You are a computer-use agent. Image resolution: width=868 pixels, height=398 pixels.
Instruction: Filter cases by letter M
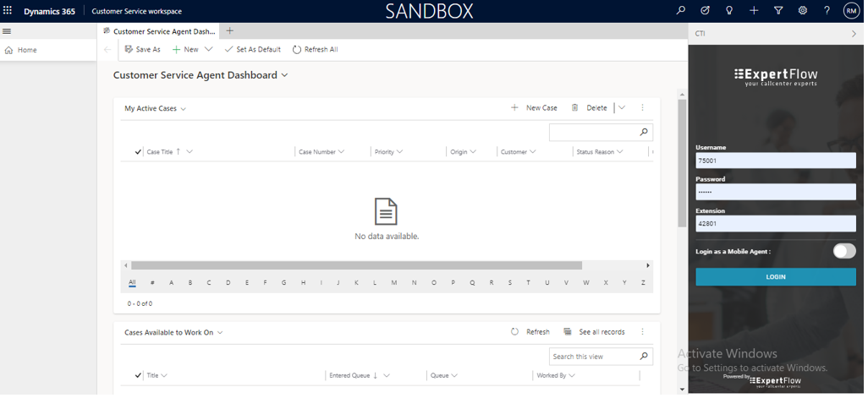coord(394,282)
